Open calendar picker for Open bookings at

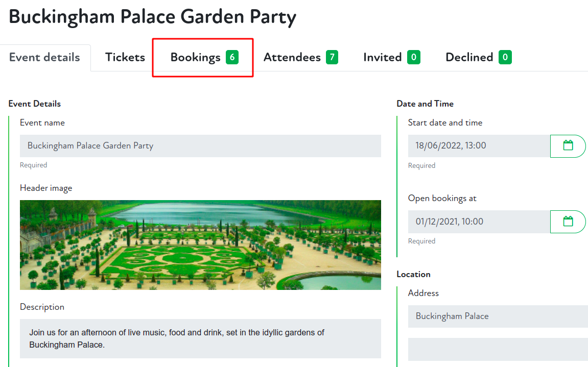568,222
